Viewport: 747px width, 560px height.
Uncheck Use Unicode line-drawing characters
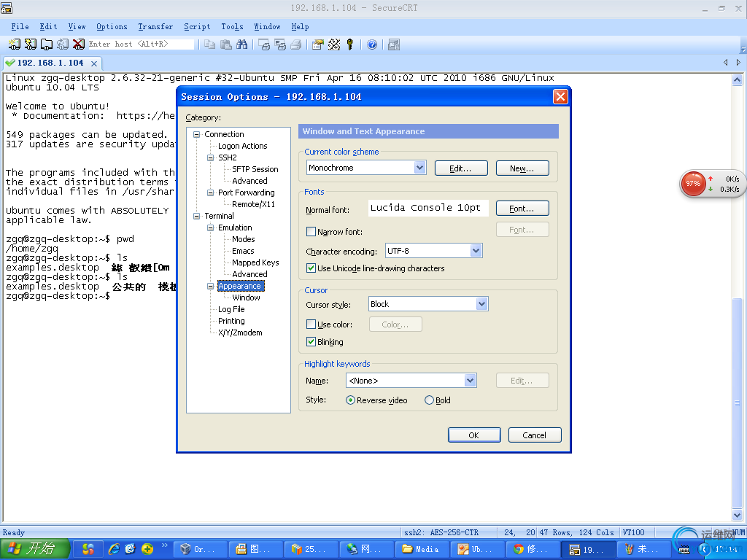pos(311,268)
